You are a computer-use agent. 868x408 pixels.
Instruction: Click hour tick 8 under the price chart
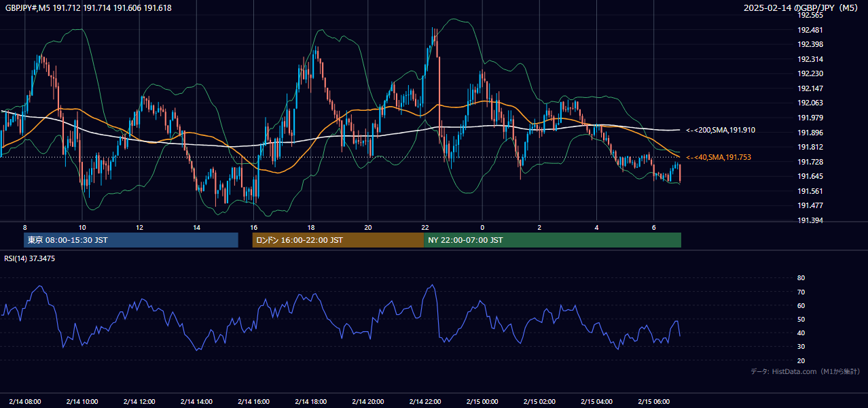click(x=25, y=227)
